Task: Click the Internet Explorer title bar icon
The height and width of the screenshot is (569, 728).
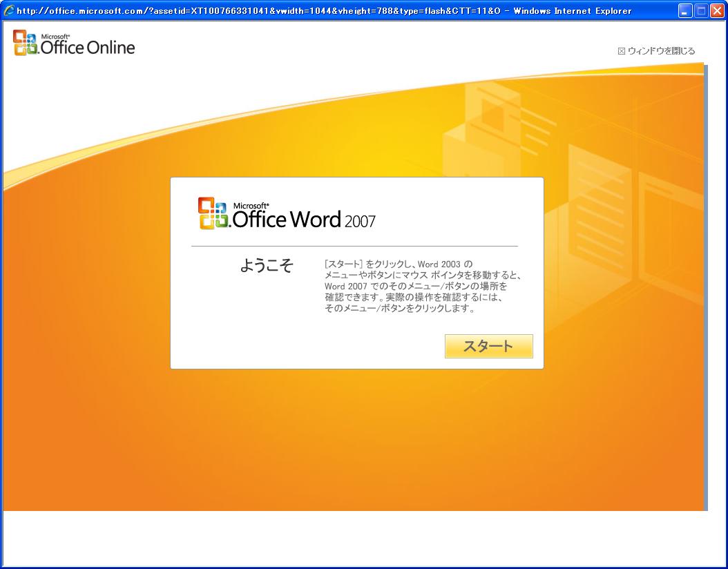Action: click(8, 10)
